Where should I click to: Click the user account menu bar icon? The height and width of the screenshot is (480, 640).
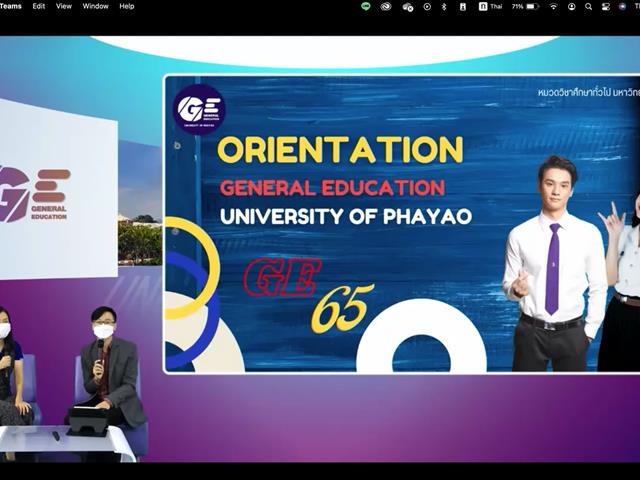click(572, 7)
